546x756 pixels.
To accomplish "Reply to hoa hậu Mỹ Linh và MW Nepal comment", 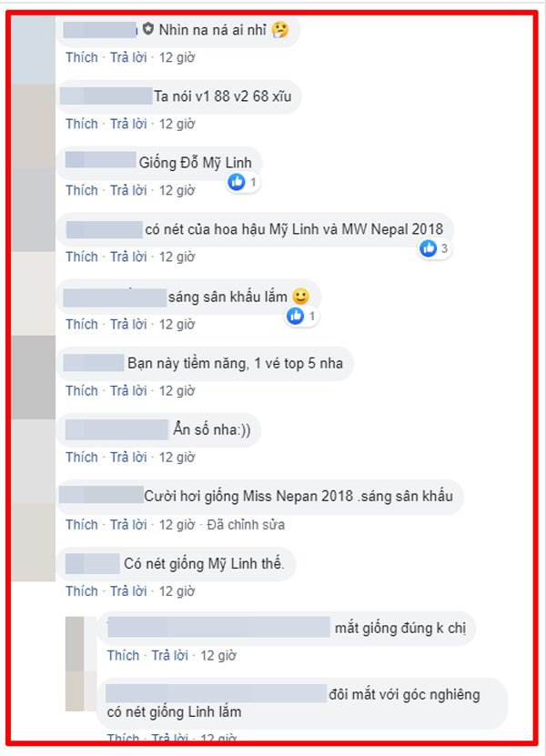I will point(128,257).
